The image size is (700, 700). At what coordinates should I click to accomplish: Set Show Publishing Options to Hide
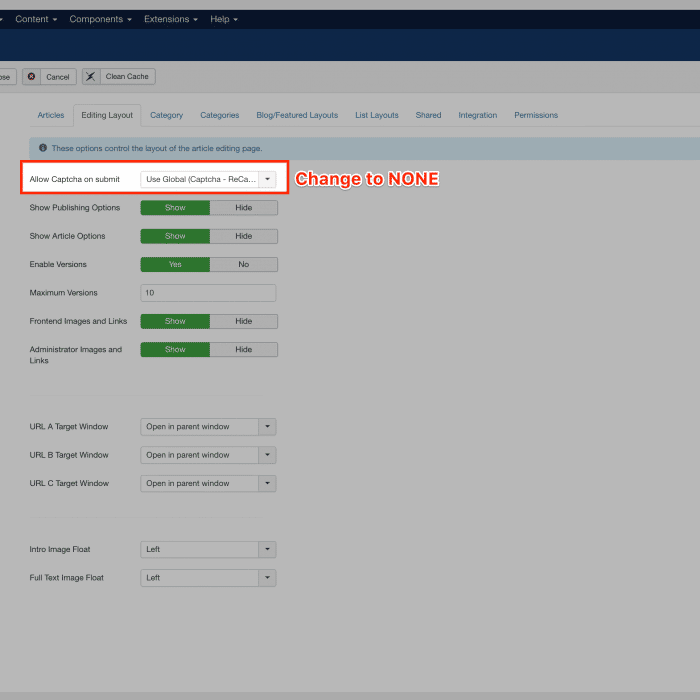[243, 208]
